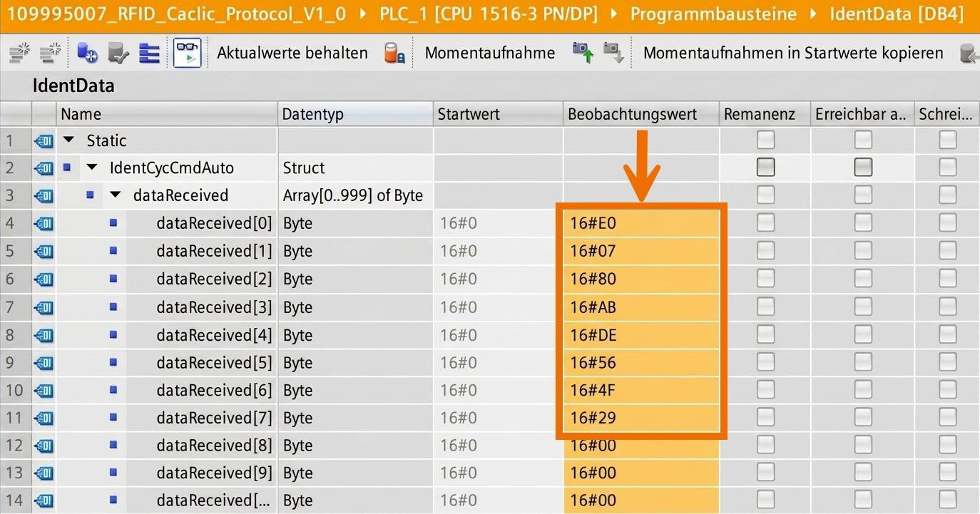Toggle the monitor all glasses icon

coord(188,53)
